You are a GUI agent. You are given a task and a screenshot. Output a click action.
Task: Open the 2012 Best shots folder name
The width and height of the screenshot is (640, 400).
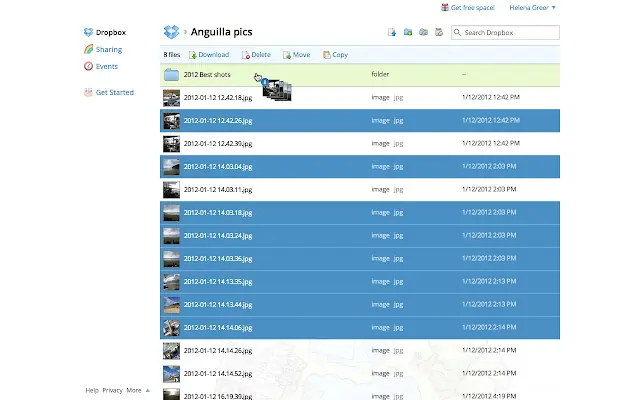pyautogui.click(x=207, y=75)
